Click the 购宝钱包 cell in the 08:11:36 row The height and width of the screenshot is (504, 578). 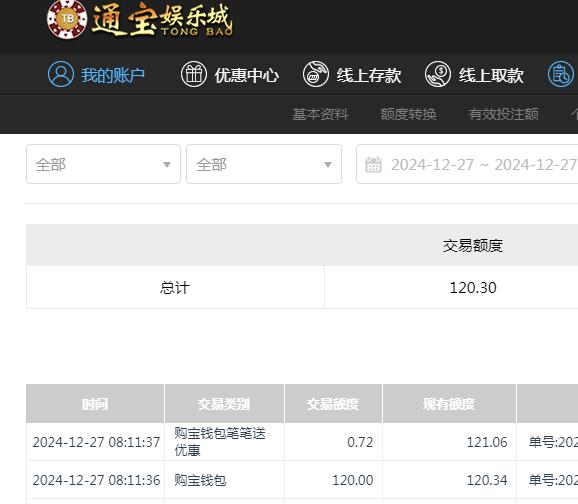[224, 480]
